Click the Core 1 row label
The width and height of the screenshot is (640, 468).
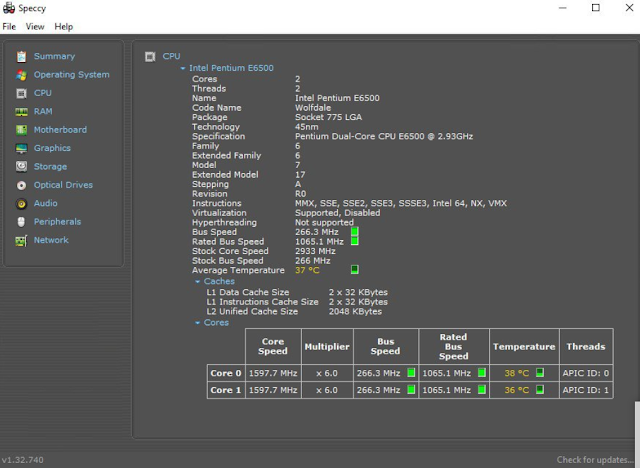click(x=226, y=390)
